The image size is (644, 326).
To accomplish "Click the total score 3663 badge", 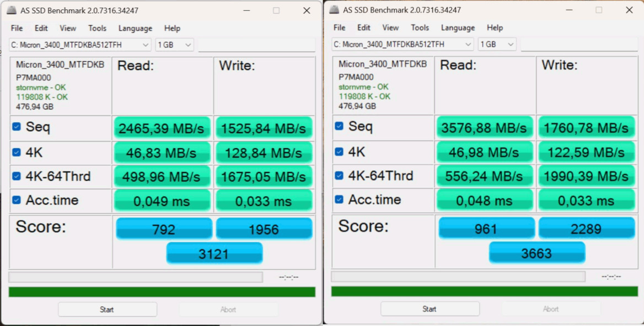I will pyautogui.click(x=536, y=253).
